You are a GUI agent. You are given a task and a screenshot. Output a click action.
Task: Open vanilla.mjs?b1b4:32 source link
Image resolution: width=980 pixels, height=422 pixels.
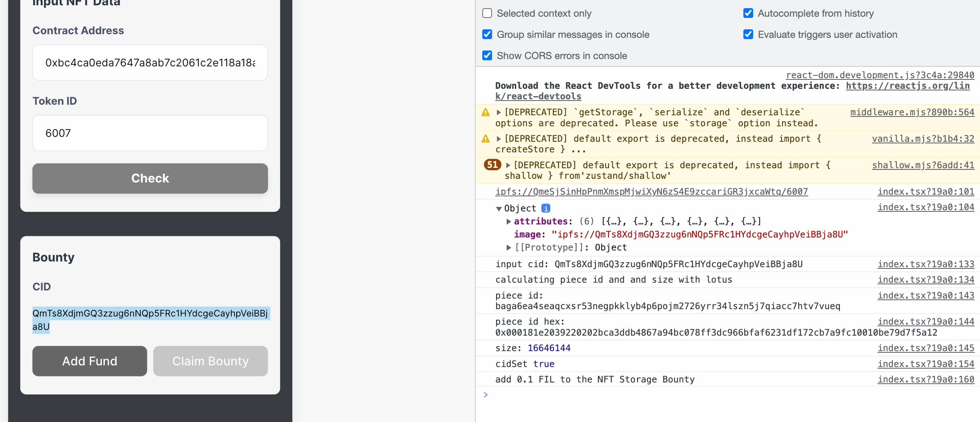[x=923, y=138]
